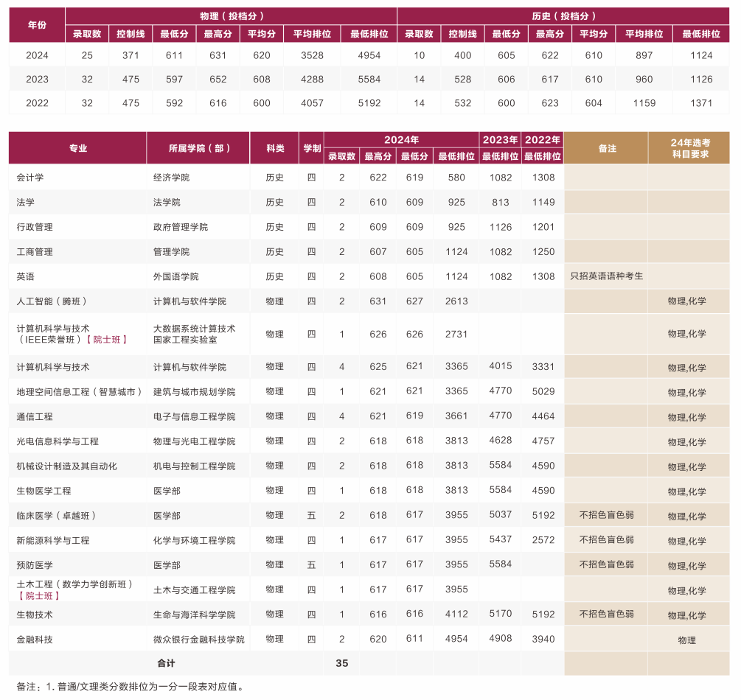Screen dimensions: 741x700
Task: Click the 只招英语语种考生 remark for 英语
Action: click(x=605, y=276)
